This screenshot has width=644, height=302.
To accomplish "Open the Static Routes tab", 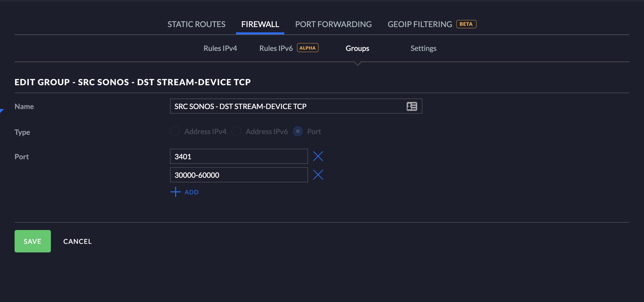I will click(196, 24).
